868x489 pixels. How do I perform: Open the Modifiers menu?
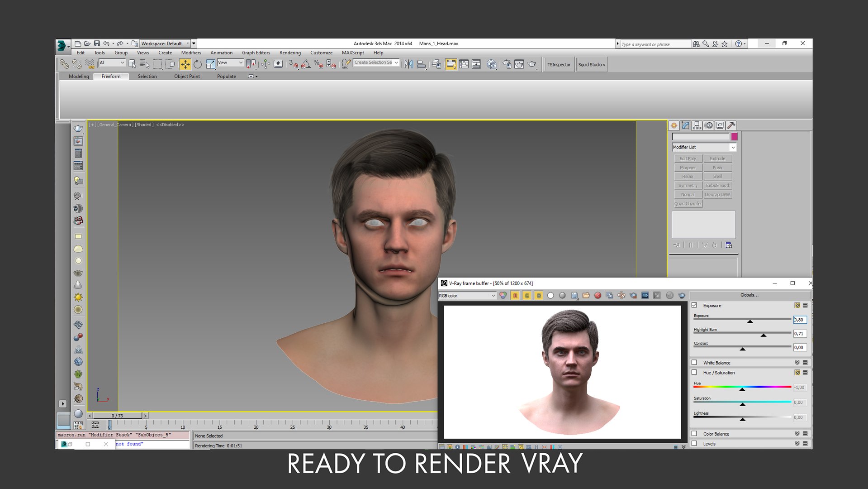(191, 53)
